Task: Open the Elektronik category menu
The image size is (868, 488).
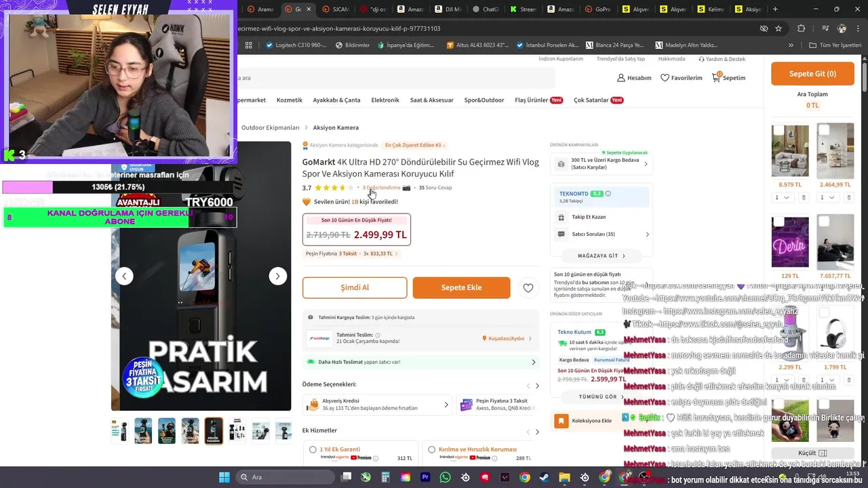Action: click(x=385, y=100)
